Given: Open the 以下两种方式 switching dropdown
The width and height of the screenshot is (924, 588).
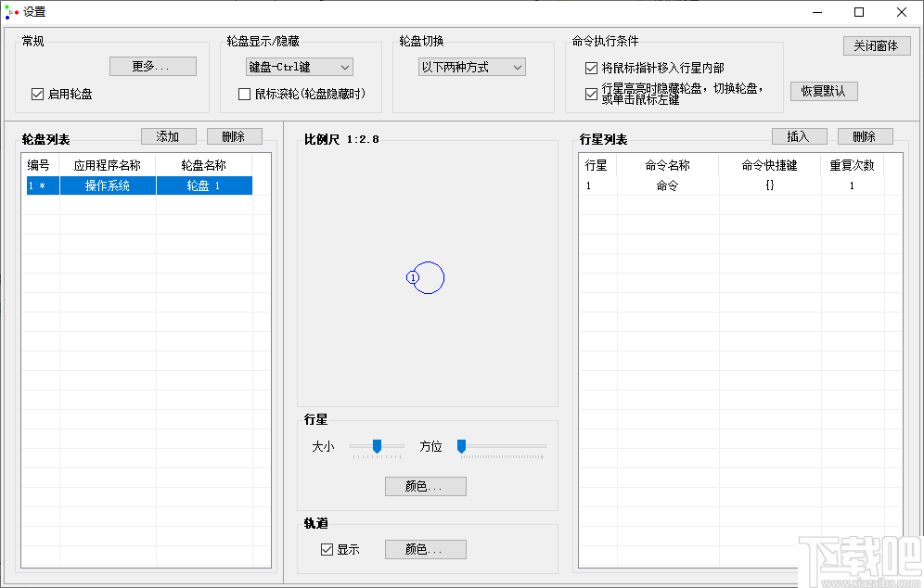Looking at the screenshot, I should tap(470, 67).
